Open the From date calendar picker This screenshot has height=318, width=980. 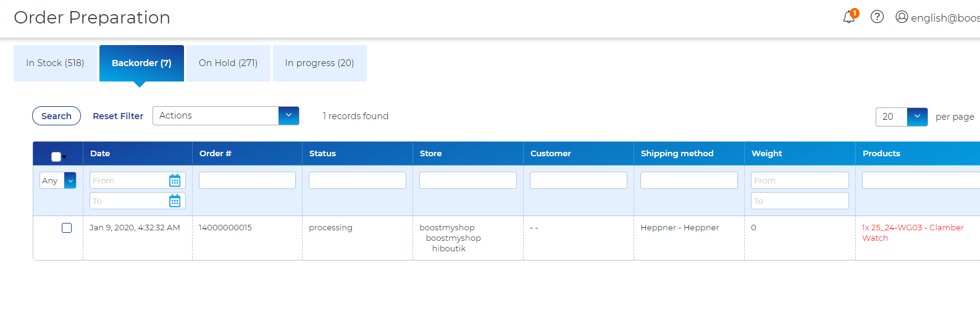pyautogui.click(x=175, y=180)
